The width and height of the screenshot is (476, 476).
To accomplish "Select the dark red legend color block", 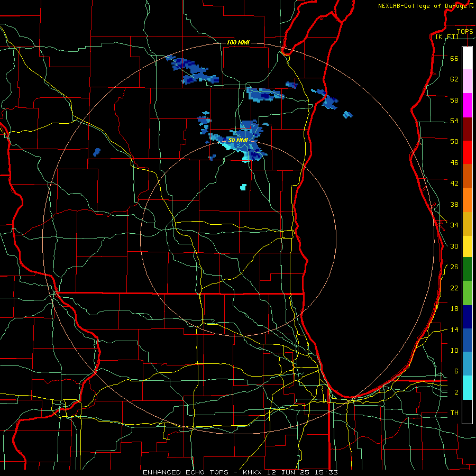I will pos(467,129).
